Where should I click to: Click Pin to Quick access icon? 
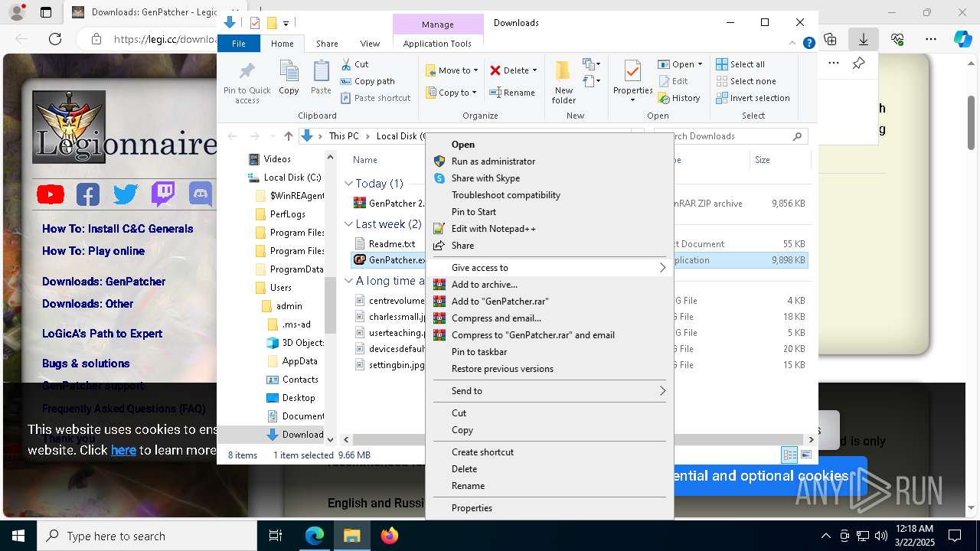click(247, 83)
